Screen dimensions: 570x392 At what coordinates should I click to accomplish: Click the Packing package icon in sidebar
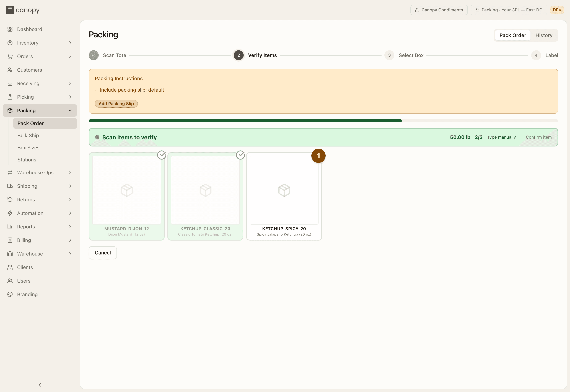10,110
